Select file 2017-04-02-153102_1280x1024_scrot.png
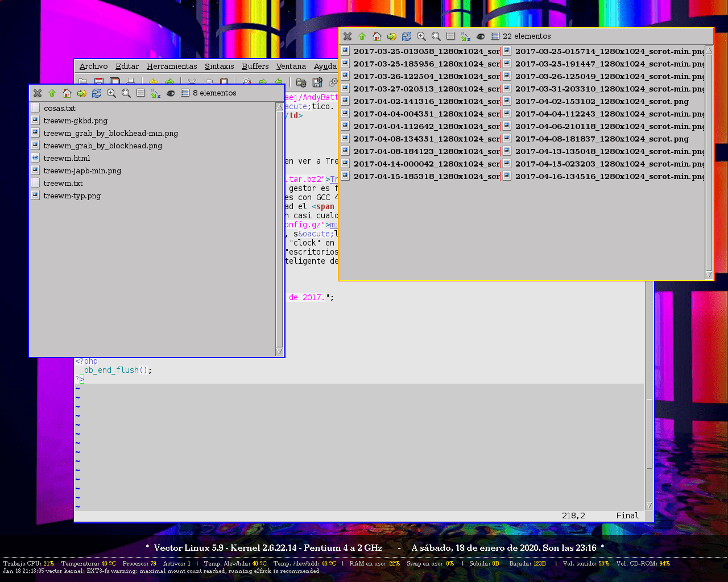The width and height of the screenshot is (728, 582). 595,101
